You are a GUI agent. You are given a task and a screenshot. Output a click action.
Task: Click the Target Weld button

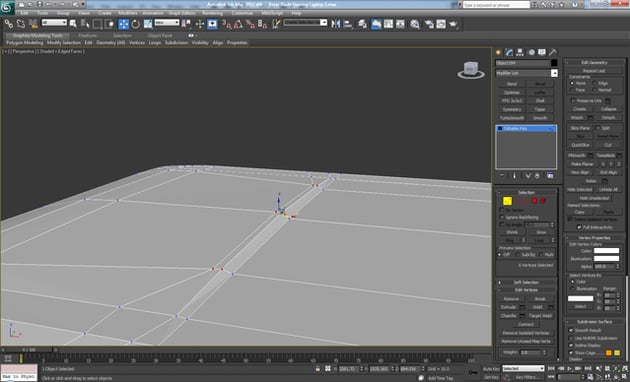pyautogui.click(x=540, y=316)
